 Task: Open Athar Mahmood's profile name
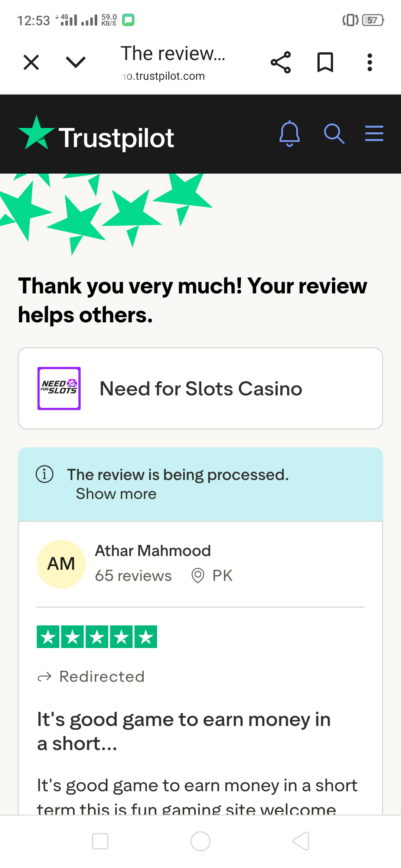[x=153, y=551]
